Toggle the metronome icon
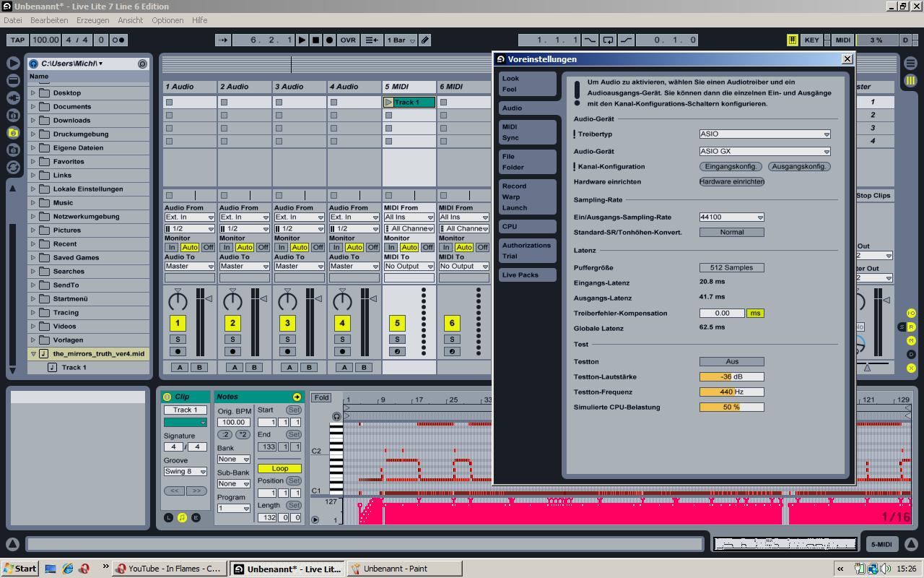 [x=118, y=40]
